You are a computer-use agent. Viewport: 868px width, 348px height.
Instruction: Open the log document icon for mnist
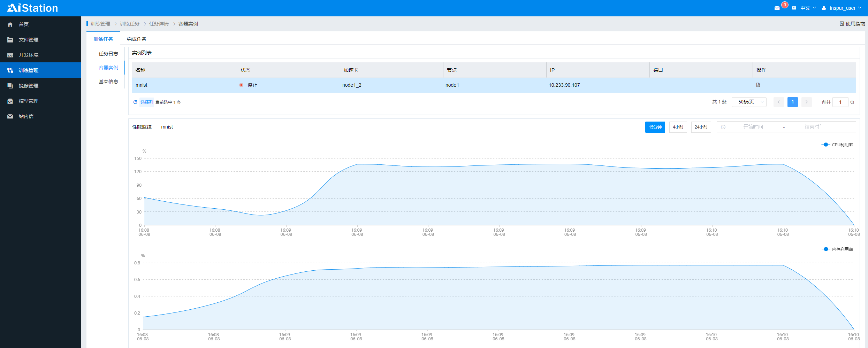click(758, 85)
